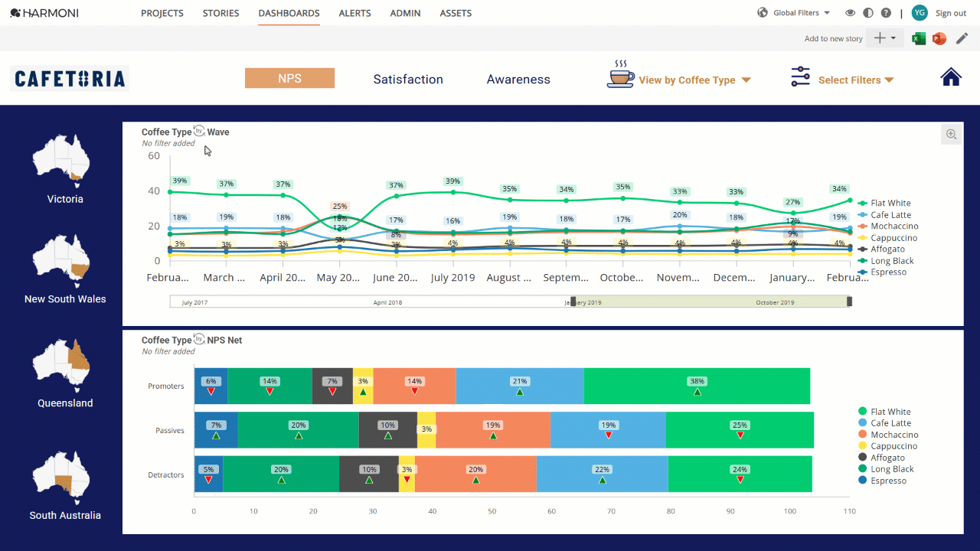The width and height of the screenshot is (980, 551).
Task: Zoom into the Coffee Type by Wave chart
Action: point(951,135)
